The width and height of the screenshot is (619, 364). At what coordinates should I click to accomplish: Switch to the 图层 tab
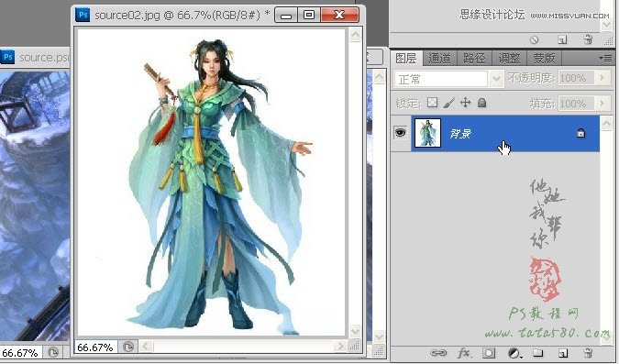click(406, 59)
